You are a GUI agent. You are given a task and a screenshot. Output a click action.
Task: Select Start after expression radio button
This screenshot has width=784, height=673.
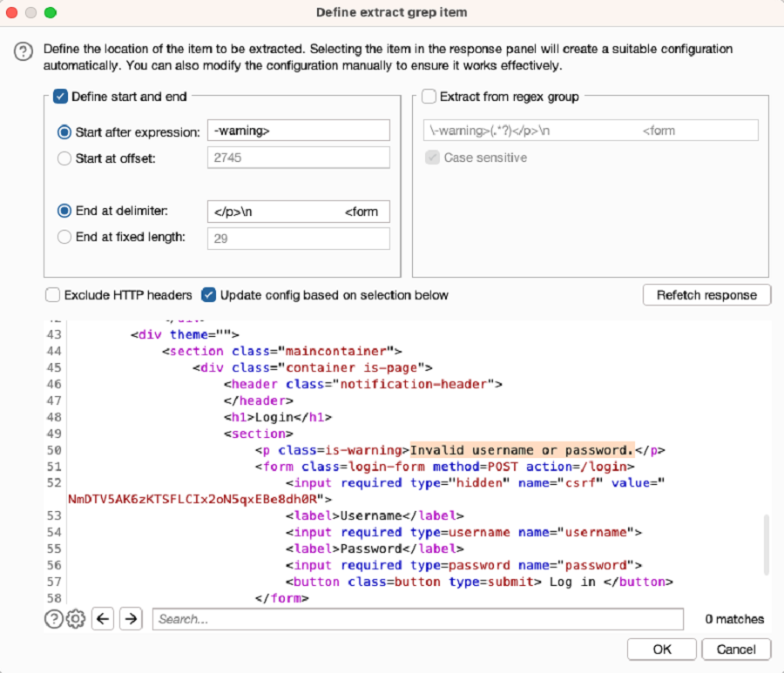[64, 132]
